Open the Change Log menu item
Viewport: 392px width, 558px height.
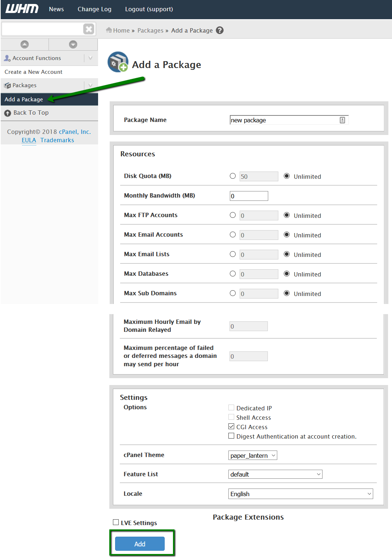(94, 9)
